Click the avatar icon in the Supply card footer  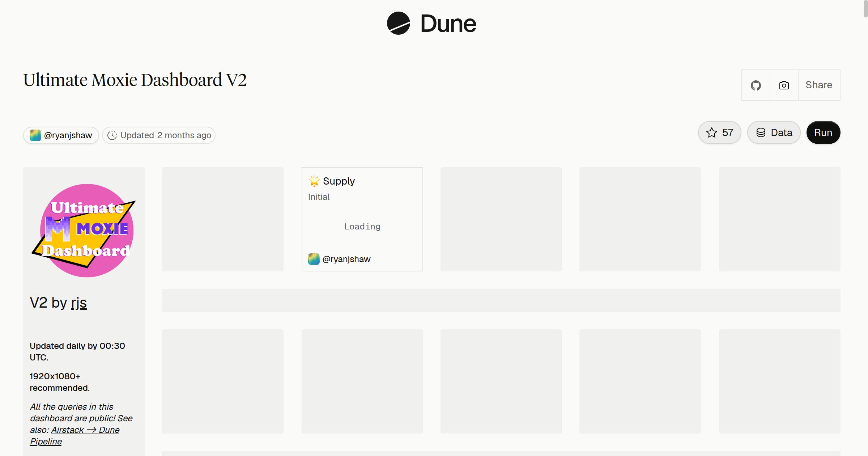(x=314, y=259)
